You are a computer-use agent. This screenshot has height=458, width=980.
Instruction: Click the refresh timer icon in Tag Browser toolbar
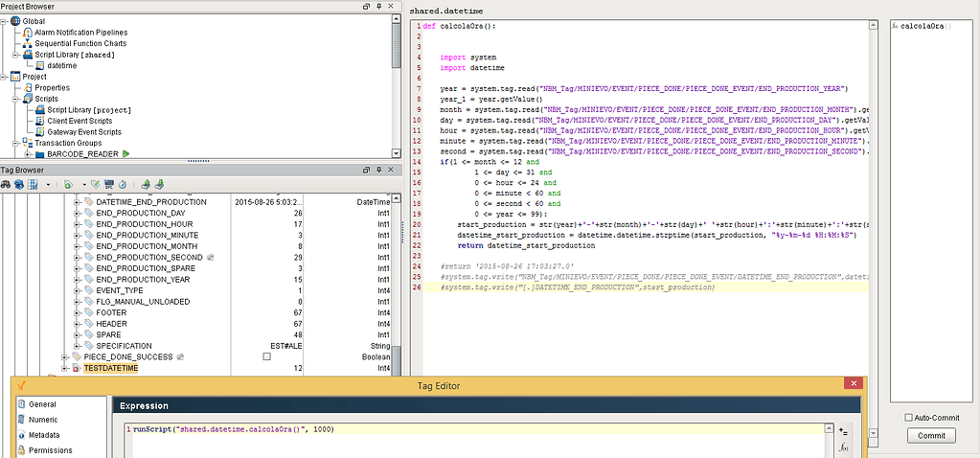pyautogui.click(x=124, y=184)
